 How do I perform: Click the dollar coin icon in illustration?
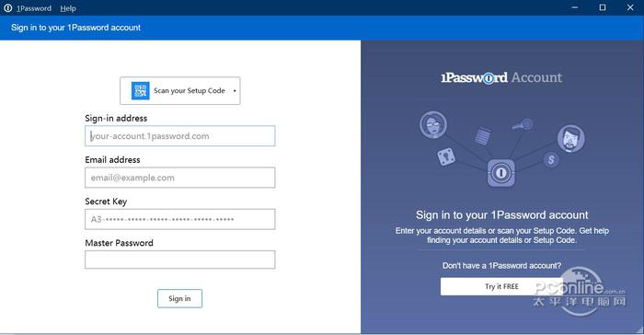pyautogui.click(x=551, y=159)
